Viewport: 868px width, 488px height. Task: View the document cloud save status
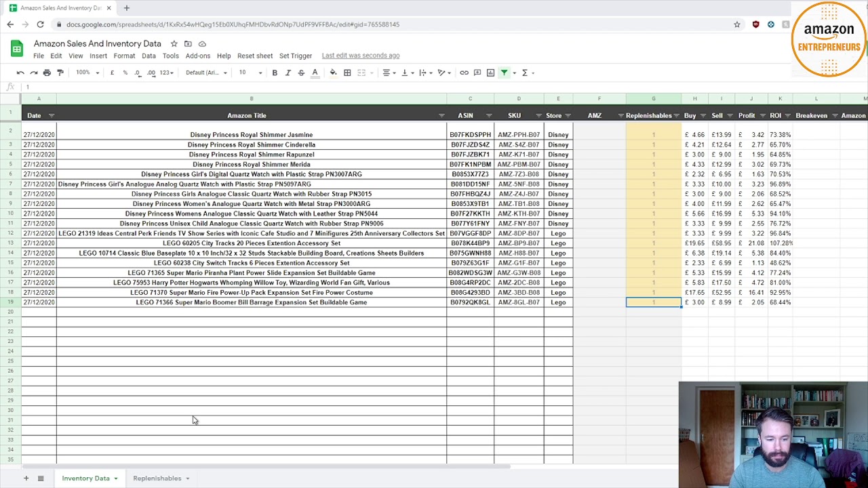202,43
